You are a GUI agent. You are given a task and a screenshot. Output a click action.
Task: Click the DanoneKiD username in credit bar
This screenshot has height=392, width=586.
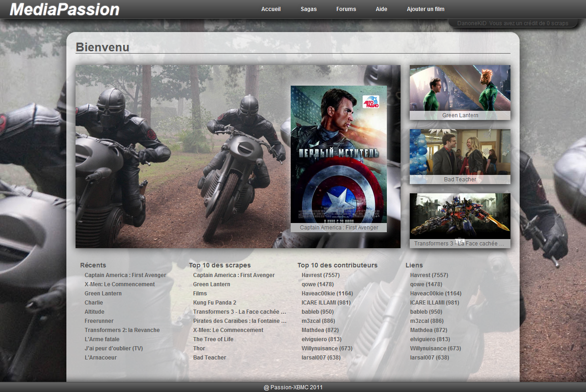click(x=472, y=23)
